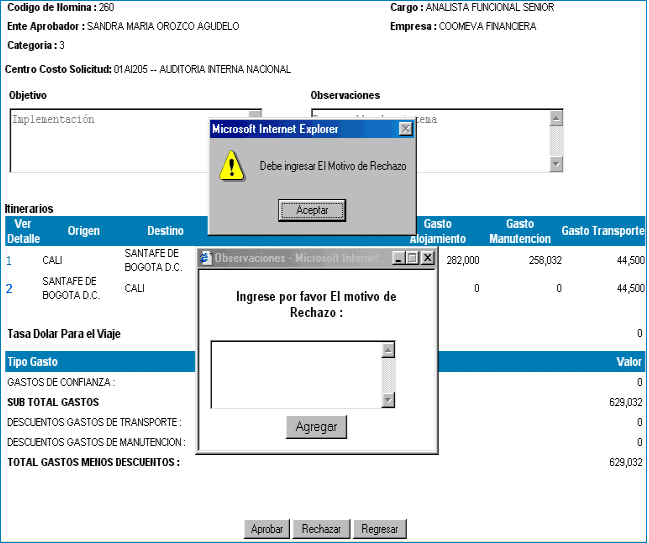The image size is (649, 543).
Task: Minimize the Observaciones popup window
Action: (x=399, y=258)
